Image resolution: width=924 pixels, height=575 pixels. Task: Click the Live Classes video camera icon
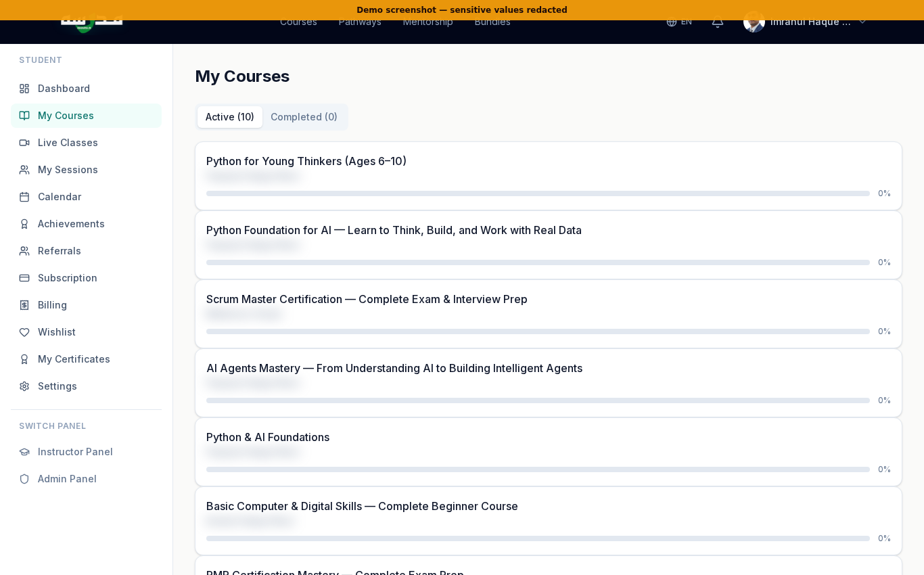24,143
